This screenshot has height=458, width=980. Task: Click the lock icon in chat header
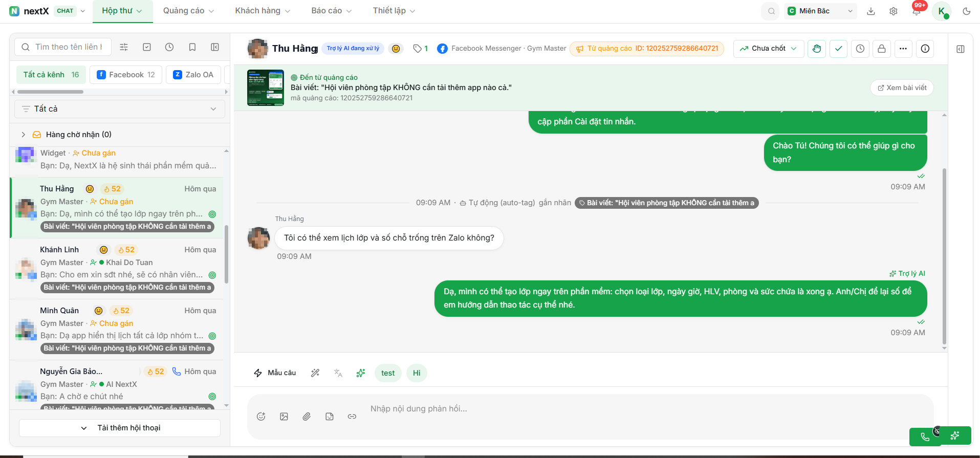point(882,49)
